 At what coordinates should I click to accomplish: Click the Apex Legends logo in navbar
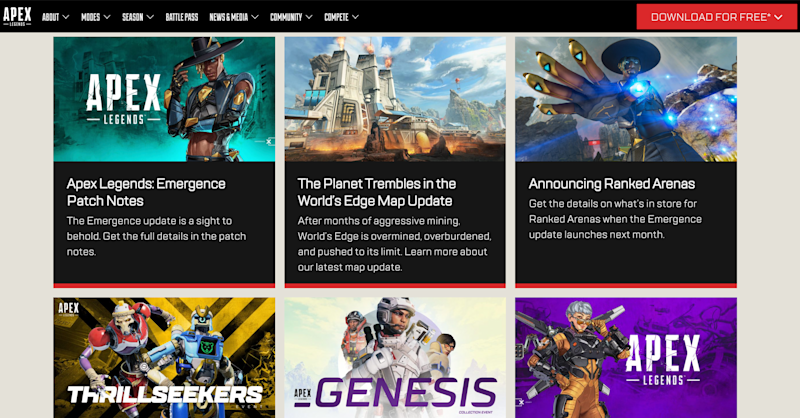pyautogui.click(x=17, y=16)
